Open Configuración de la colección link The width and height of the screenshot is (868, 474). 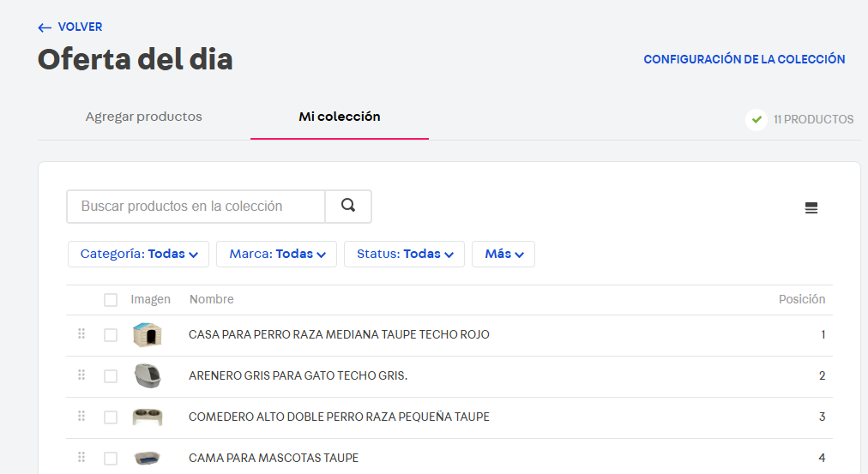point(744,59)
